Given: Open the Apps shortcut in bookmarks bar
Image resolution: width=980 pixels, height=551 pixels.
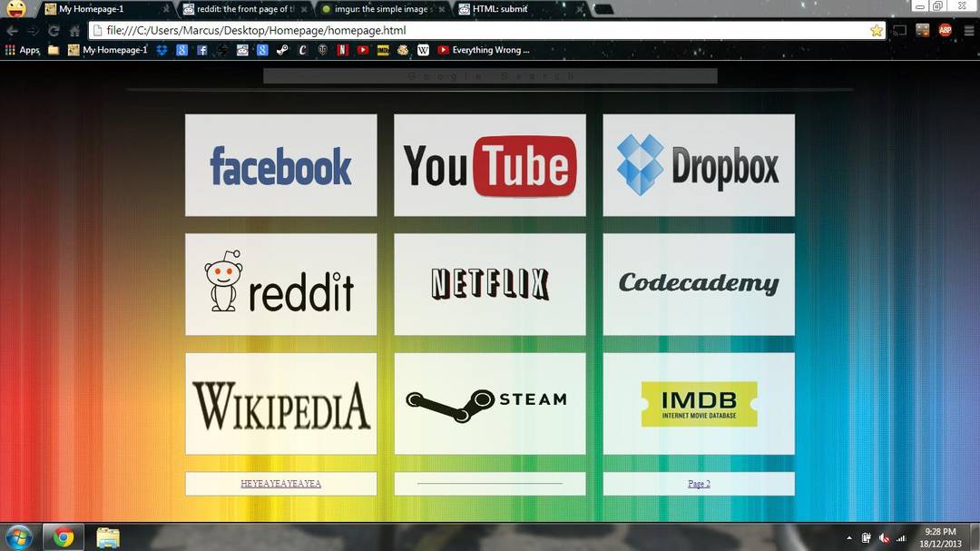Looking at the screenshot, I should point(22,50).
